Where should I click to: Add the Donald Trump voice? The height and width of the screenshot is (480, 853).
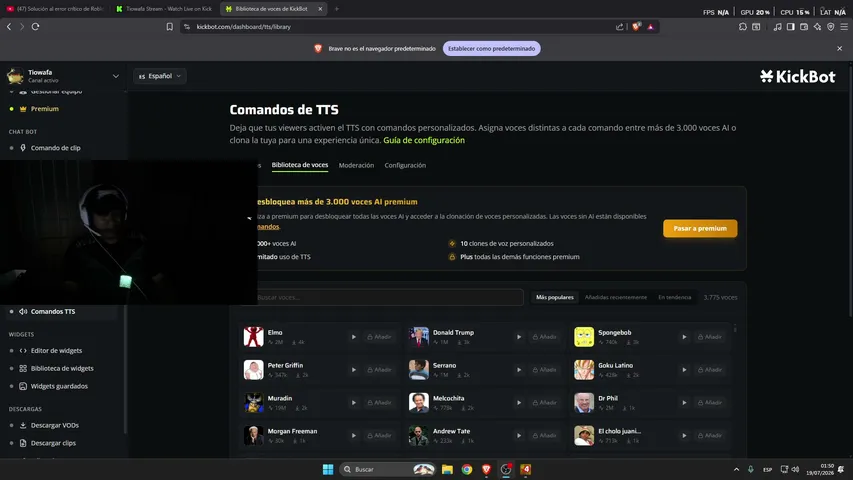pyautogui.click(x=545, y=337)
